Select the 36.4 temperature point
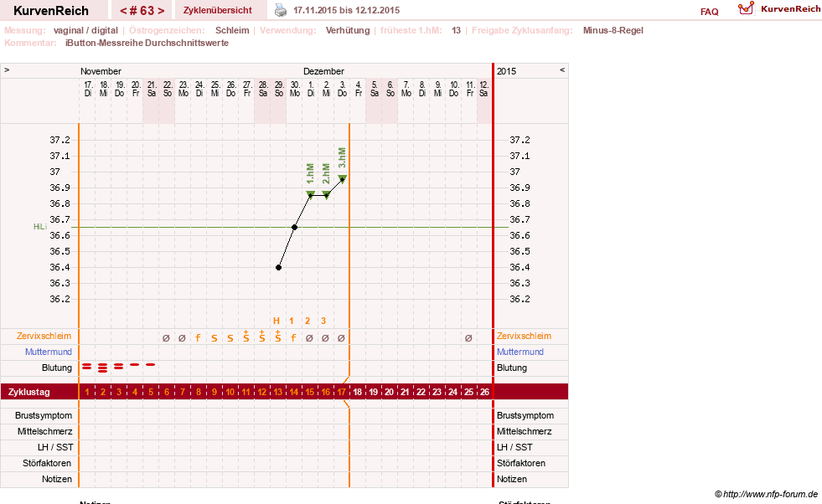Image resolution: width=822 pixels, height=504 pixels. point(279,268)
